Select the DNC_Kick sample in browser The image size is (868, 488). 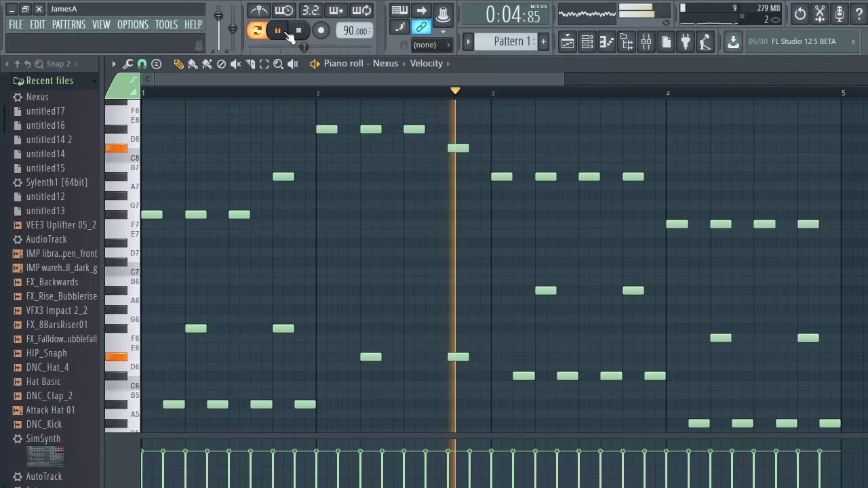[44, 424]
